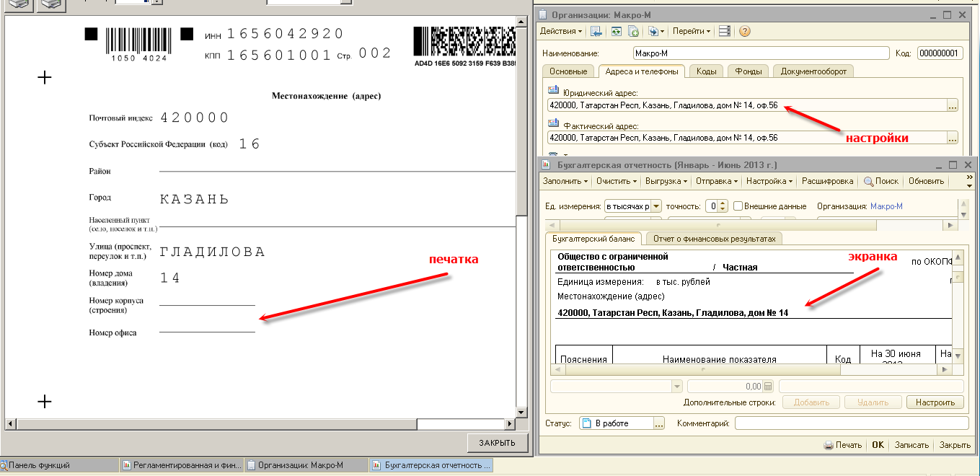Screen dimensions: 980x476
Task: Expand the Ед. измерения dropdown
Action: pyautogui.click(x=656, y=206)
